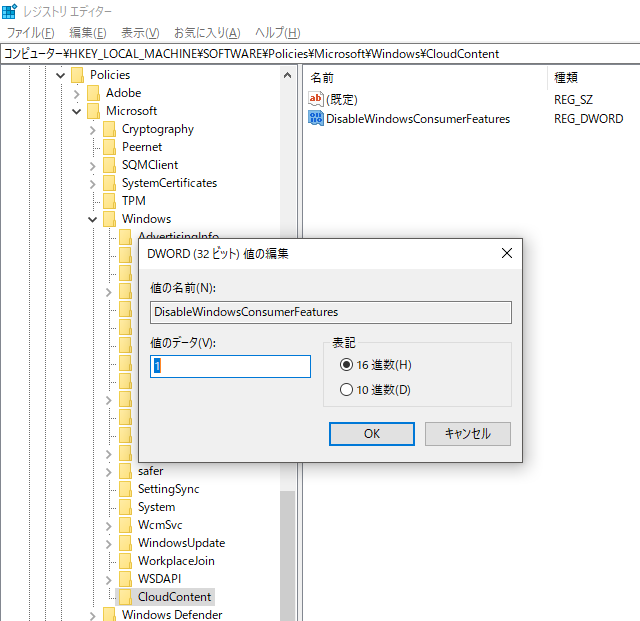Open the 編集(E) menu

(88, 33)
